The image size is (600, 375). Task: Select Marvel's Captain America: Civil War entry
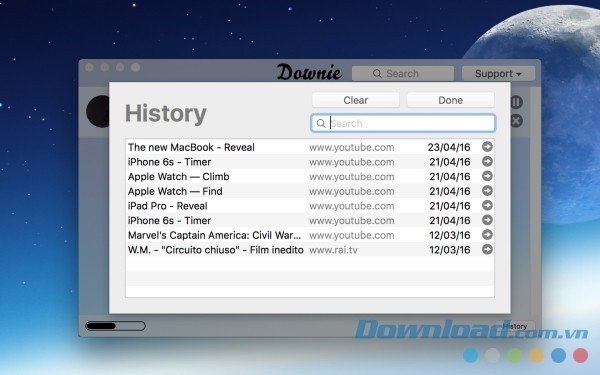[310, 235]
